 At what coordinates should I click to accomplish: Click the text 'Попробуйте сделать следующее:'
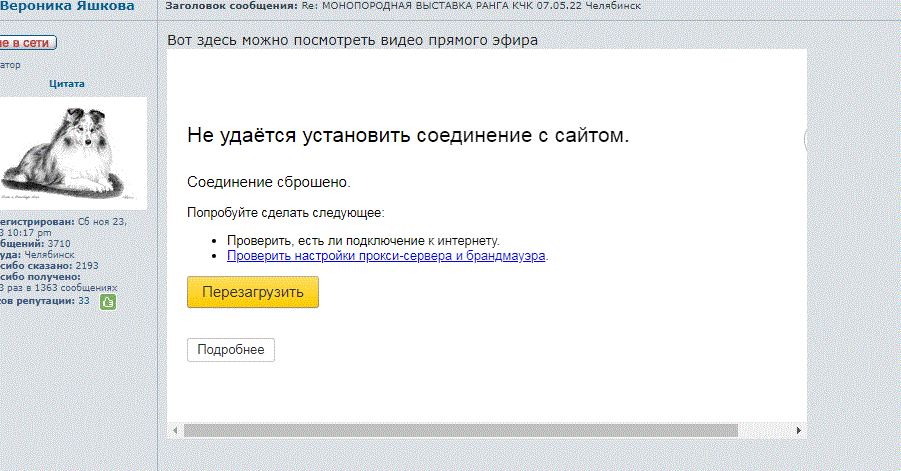[286, 213]
